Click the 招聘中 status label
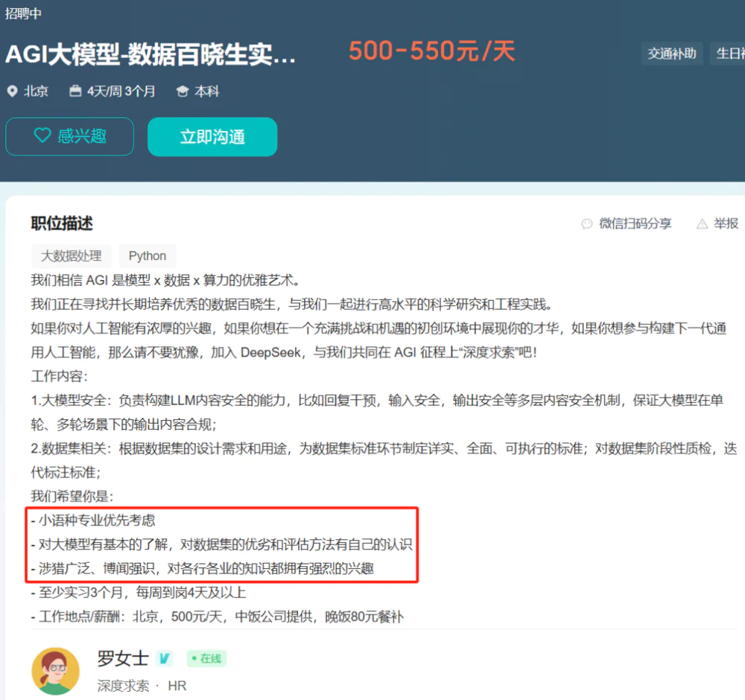Image resolution: width=745 pixels, height=700 pixels. point(23,13)
